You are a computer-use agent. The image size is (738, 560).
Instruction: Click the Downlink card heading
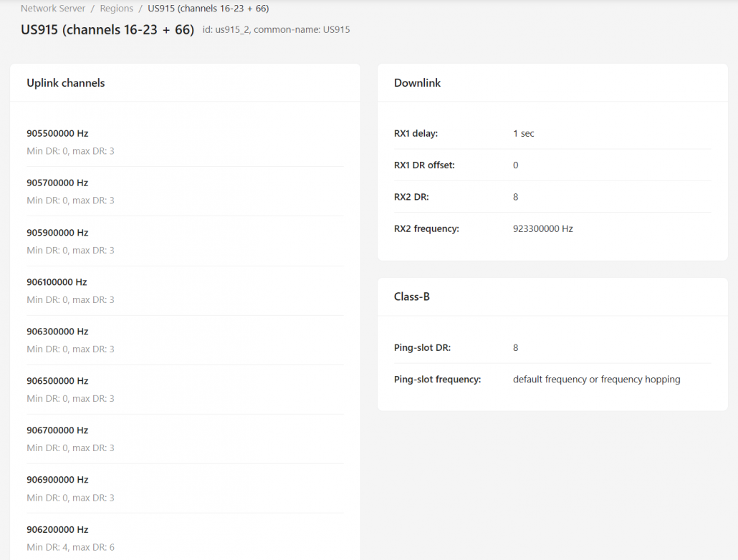coord(417,83)
